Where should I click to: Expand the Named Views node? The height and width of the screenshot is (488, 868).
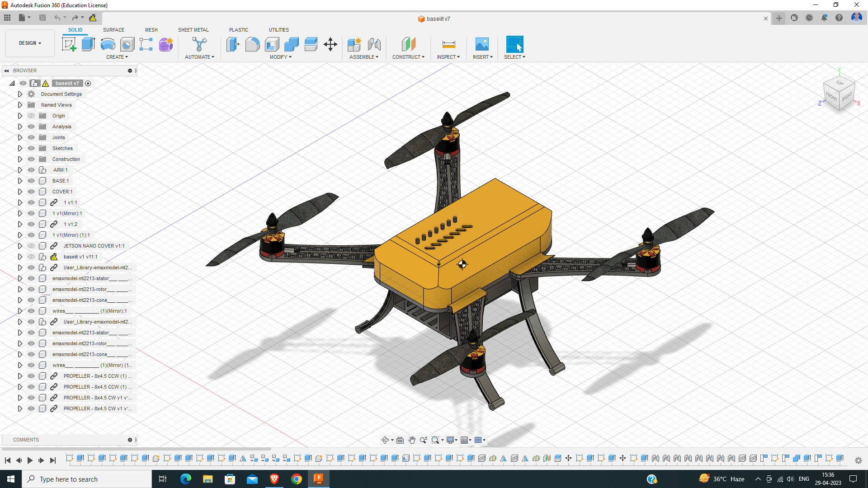20,105
